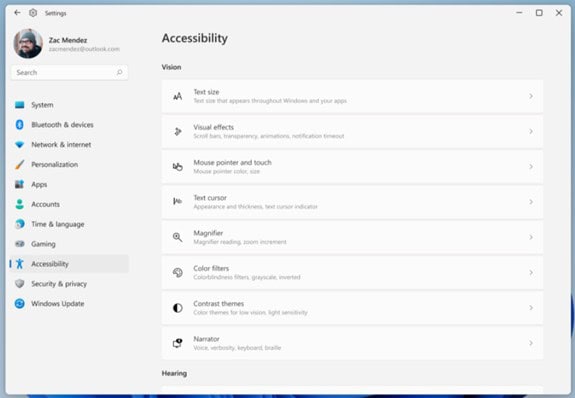Select Gaming label in sidebar

click(43, 244)
